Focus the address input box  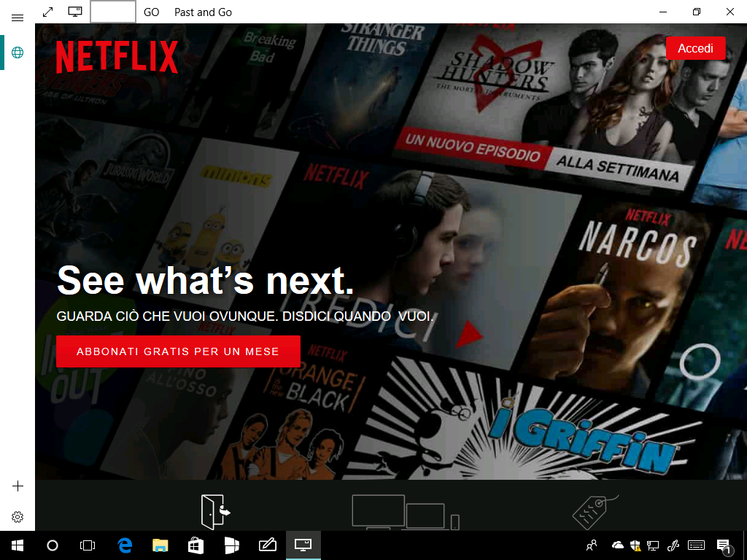pos(113,12)
